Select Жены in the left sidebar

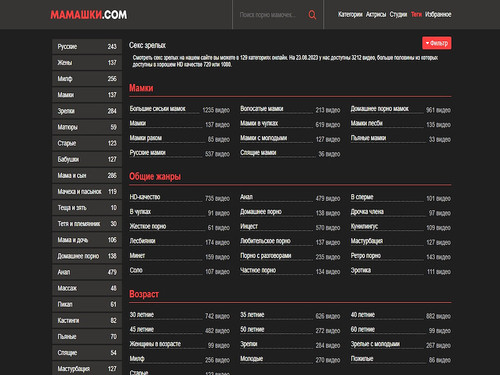[87, 62]
